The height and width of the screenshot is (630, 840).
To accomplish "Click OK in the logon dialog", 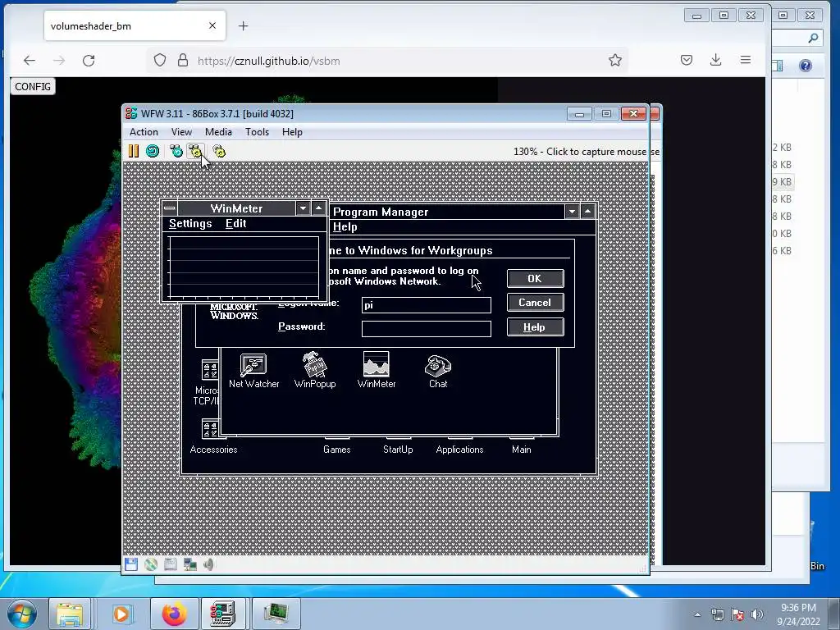I will coord(535,279).
